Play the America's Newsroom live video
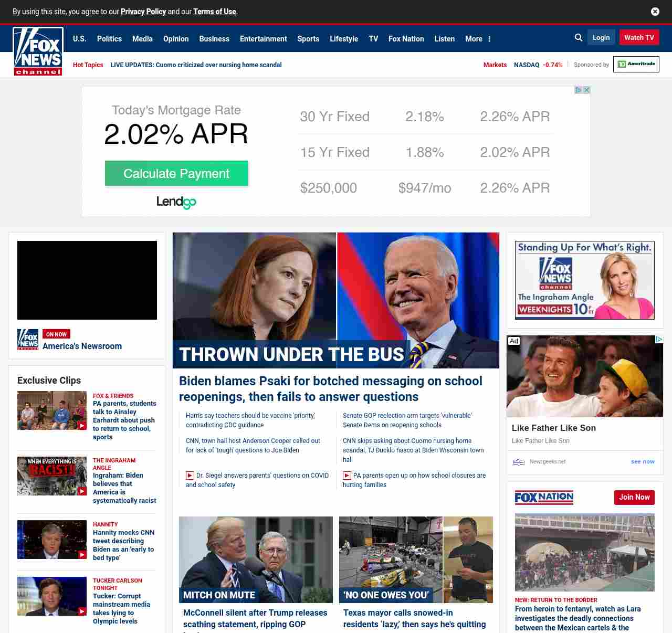The image size is (672, 633). pyautogui.click(x=87, y=280)
